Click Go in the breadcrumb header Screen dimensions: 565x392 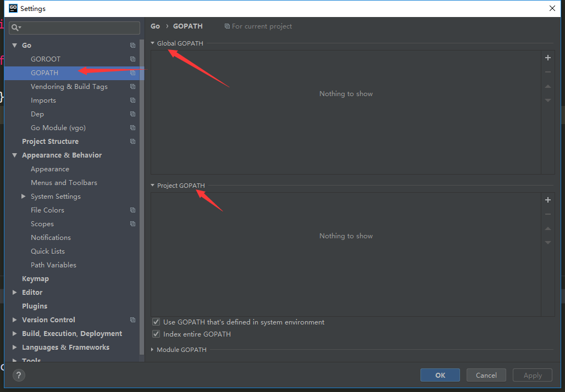[156, 26]
